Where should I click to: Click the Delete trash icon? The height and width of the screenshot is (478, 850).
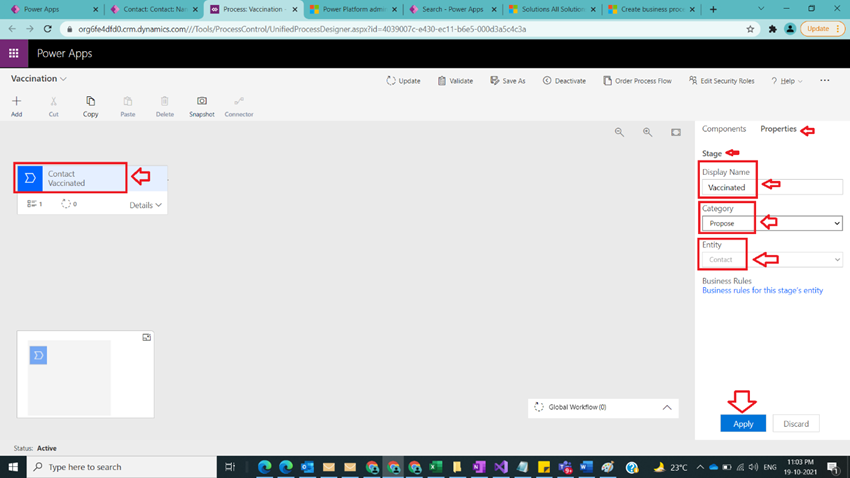pos(164,101)
